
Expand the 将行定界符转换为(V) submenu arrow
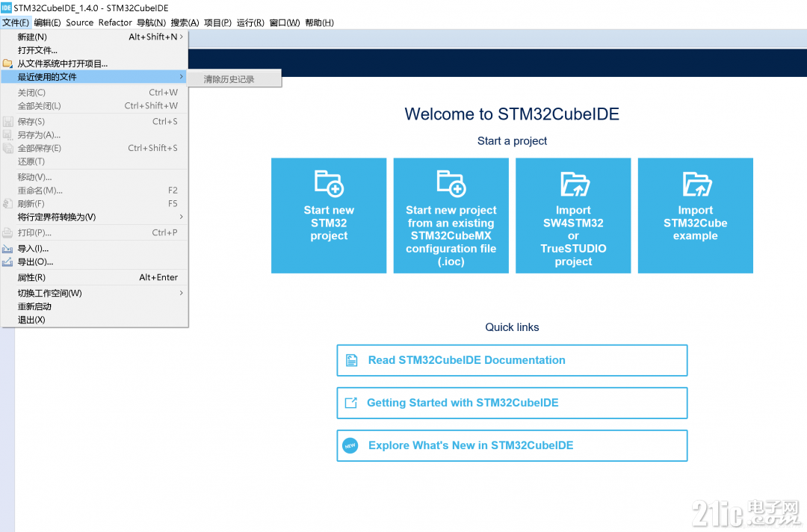point(181,217)
